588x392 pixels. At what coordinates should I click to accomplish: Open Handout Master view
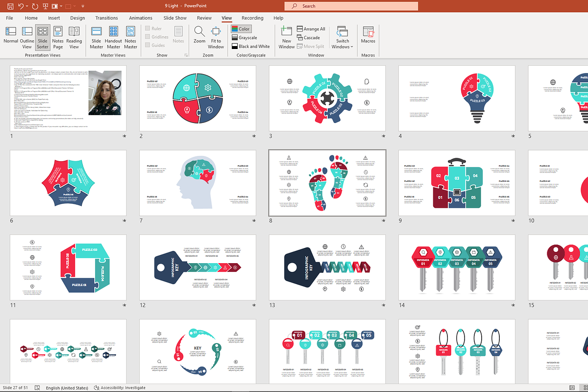coord(114,37)
